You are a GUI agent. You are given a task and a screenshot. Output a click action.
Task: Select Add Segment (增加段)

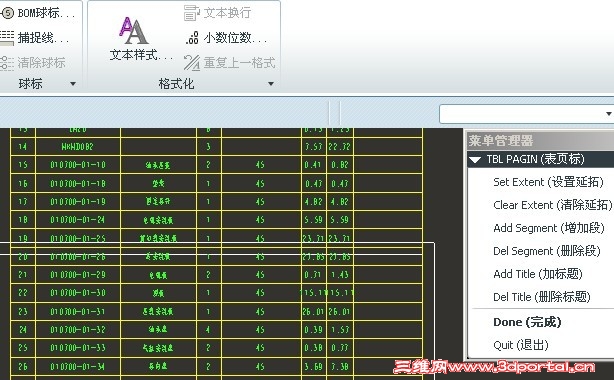coord(549,228)
